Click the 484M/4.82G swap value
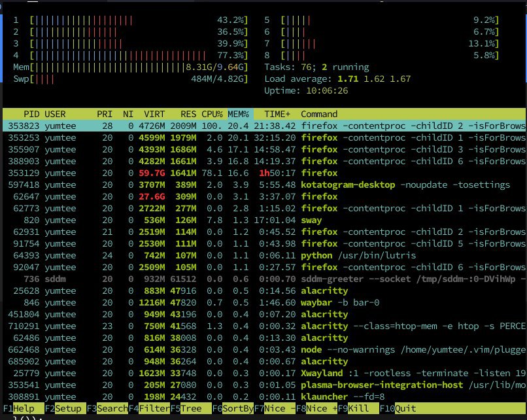 (x=218, y=79)
